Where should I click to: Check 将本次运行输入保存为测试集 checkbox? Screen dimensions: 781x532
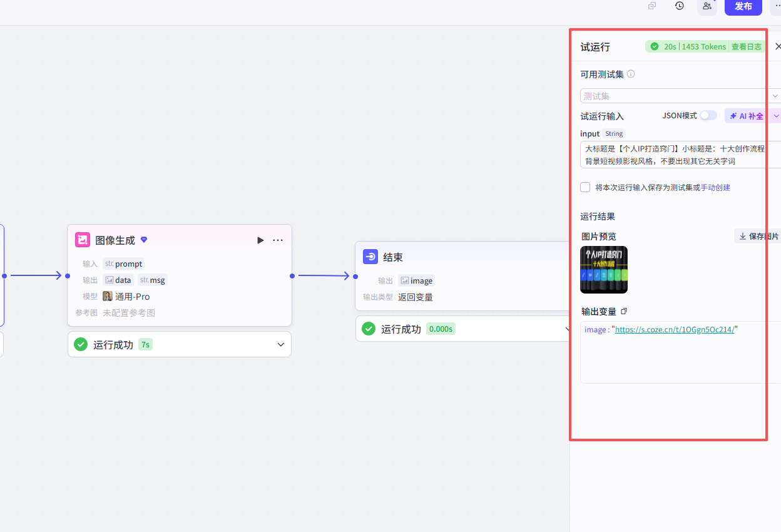point(585,187)
